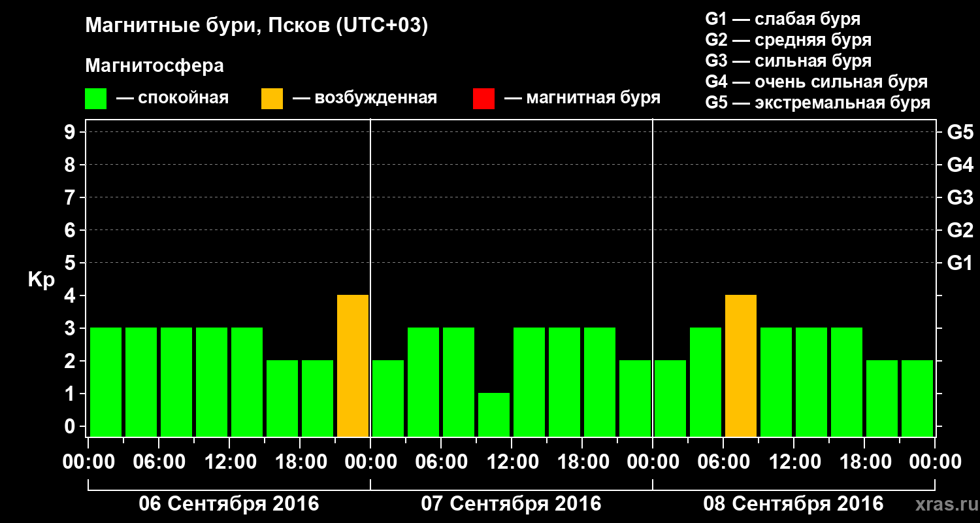
Task: Click the date label '07 Сентября 2016'
Action: tap(511, 504)
